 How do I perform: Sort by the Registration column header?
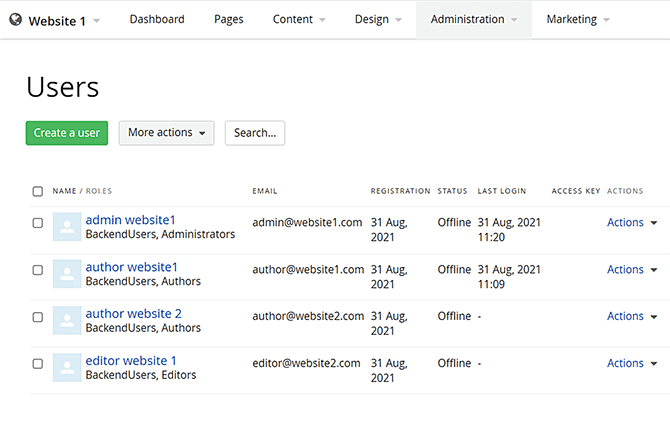tap(400, 191)
